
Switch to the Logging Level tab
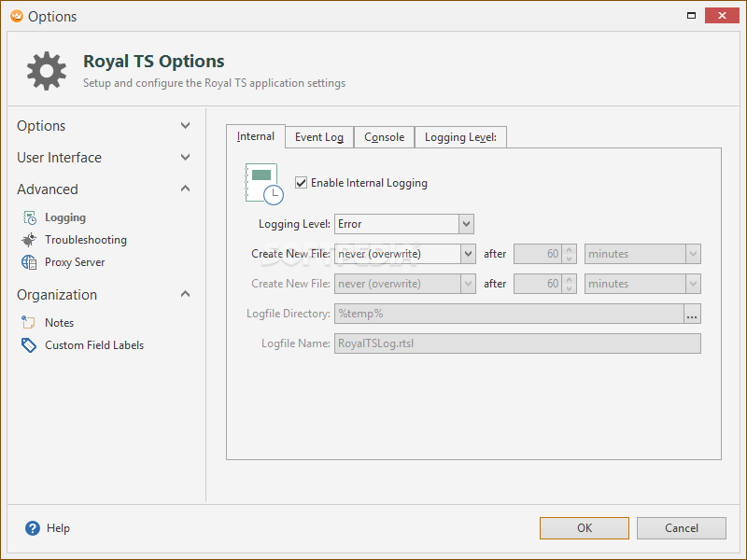click(x=460, y=137)
